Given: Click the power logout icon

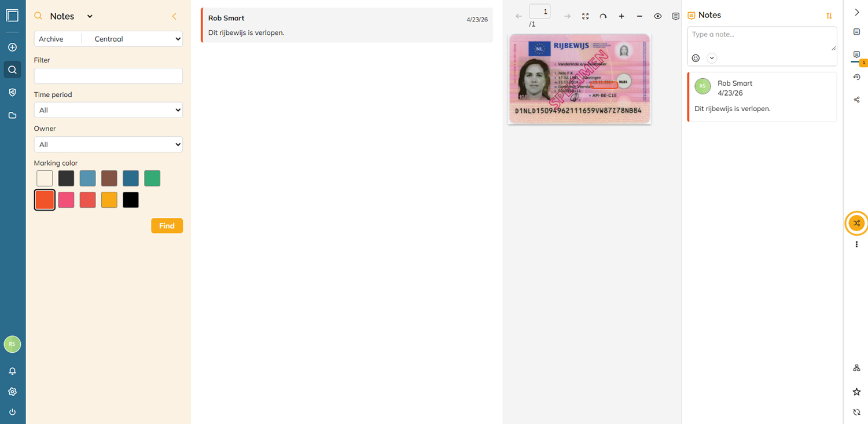Looking at the screenshot, I should click(12, 412).
